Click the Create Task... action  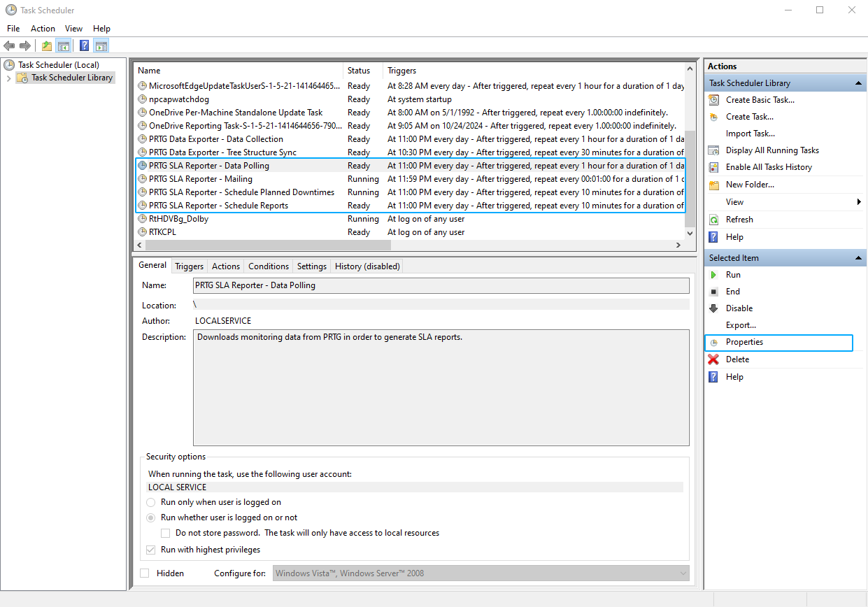750,117
